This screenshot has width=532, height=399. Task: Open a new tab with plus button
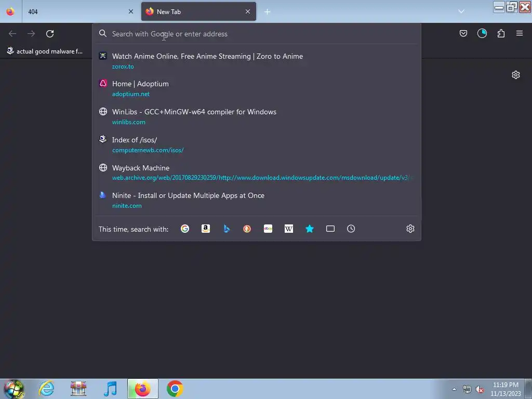(x=268, y=12)
